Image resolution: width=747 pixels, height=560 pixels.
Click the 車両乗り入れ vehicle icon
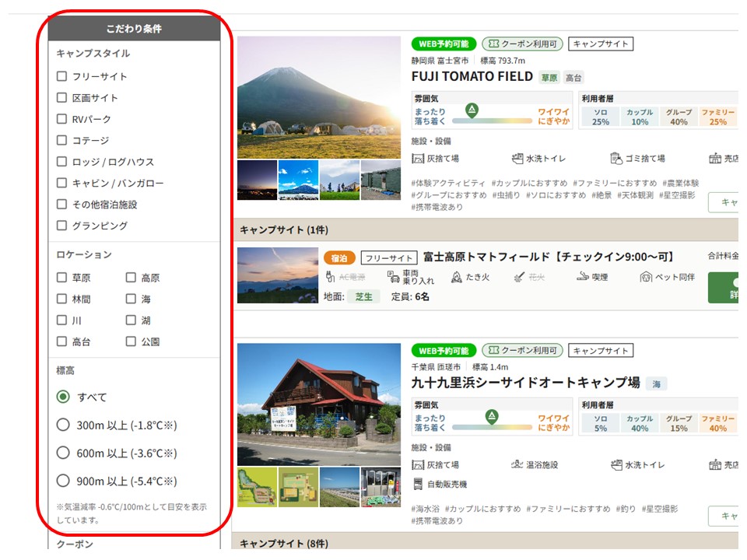pos(393,277)
